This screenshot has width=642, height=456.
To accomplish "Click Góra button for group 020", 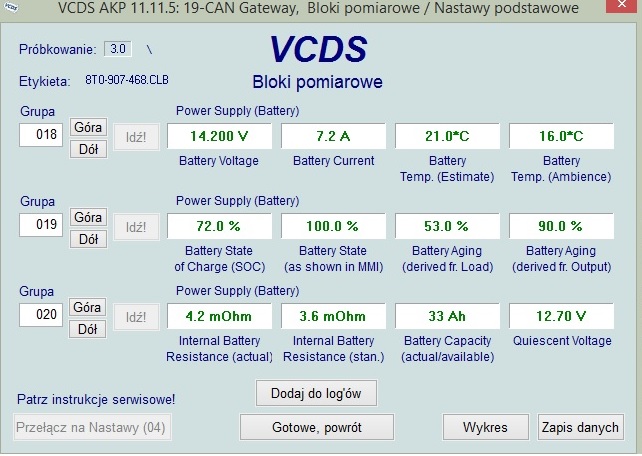I will click(x=87, y=307).
